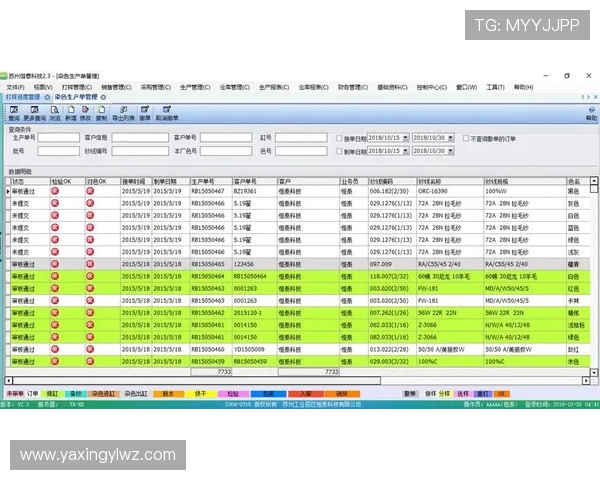Viewport: 600px width, 480px height.
Task: Click the 帮助 help icon at toolbar right
Action: point(590,111)
